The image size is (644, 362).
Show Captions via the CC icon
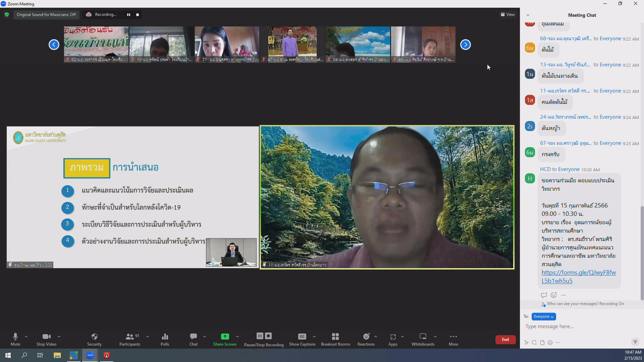pyautogui.click(x=302, y=339)
